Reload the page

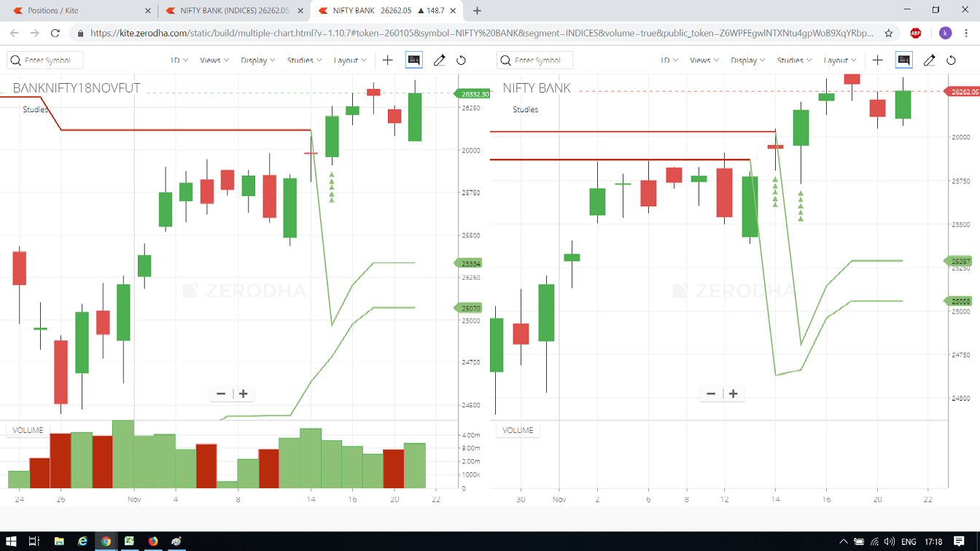[55, 33]
